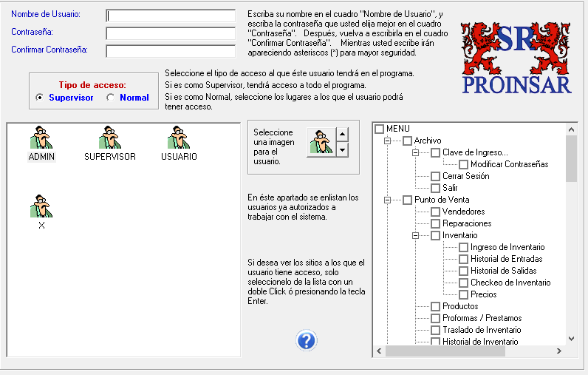Click the Cerrar Sesión tree item
The height and width of the screenshot is (375, 588).
pyautogui.click(x=465, y=176)
